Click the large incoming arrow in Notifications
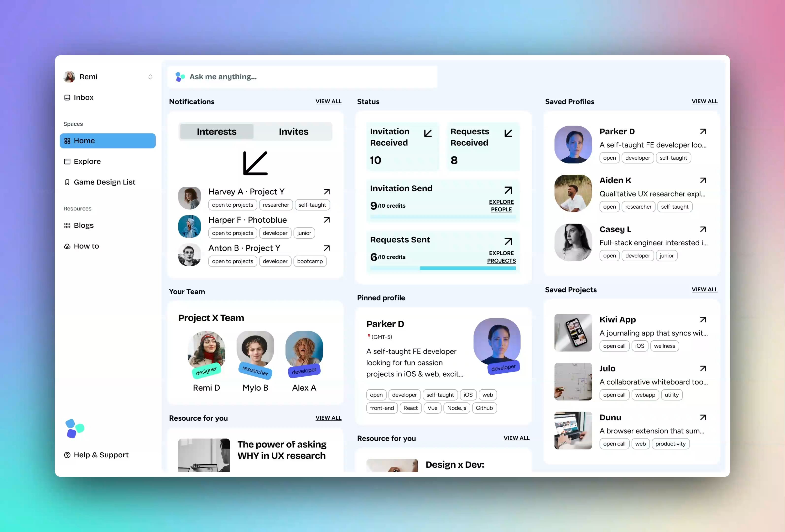Screen dimensions: 785x532 [x=255, y=164]
